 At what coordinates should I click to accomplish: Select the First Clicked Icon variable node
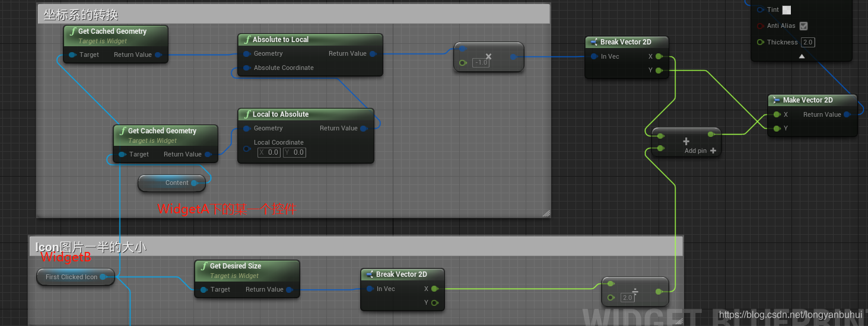click(x=75, y=277)
